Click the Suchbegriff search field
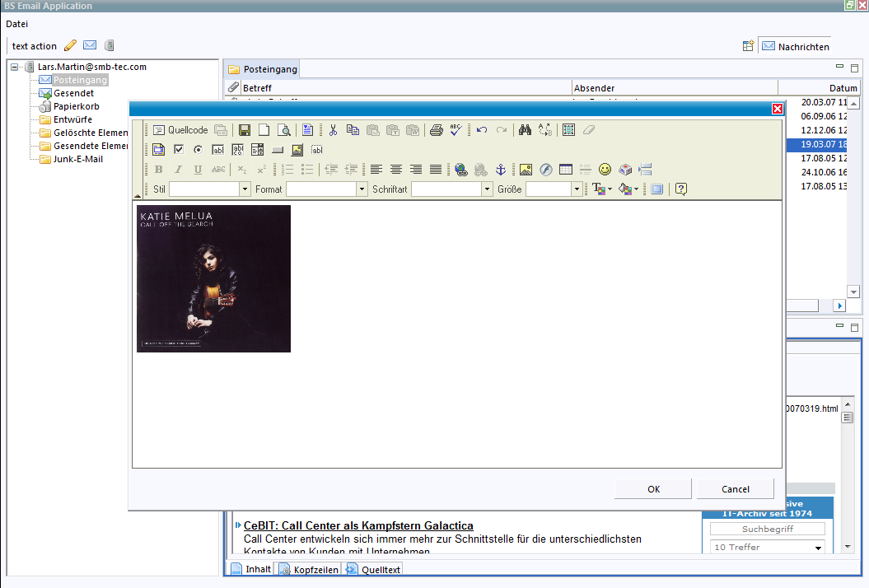The width and height of the screenshot is (869, 588). pyautogui.click(x=767, y=529)
